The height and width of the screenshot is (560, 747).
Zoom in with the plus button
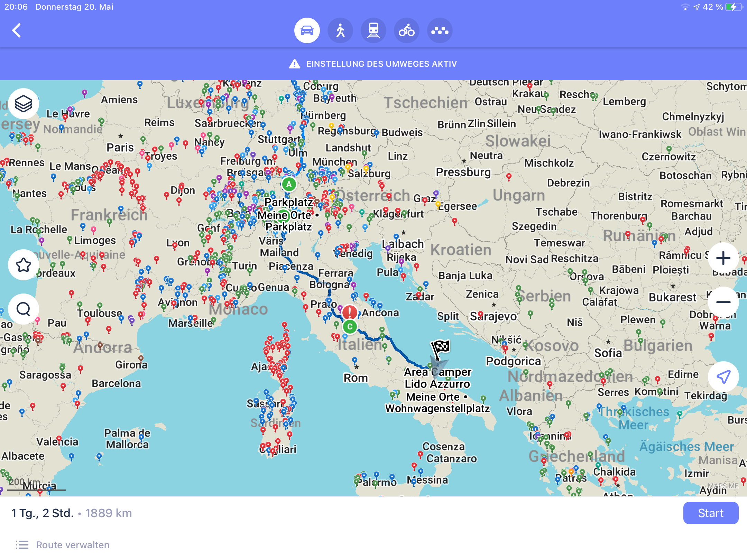point(723,258)
